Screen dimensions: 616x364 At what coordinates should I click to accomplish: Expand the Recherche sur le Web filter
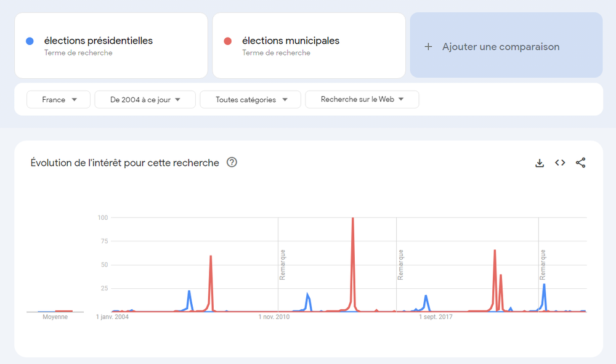click(362, 100)
